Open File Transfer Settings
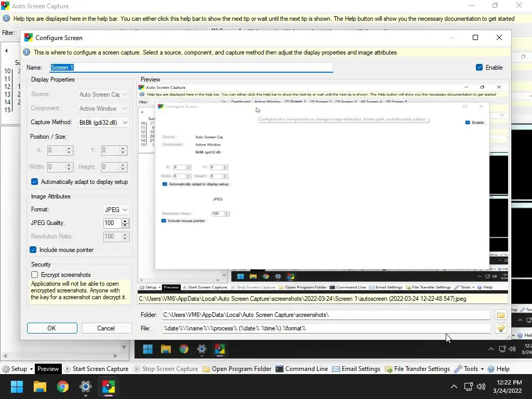Screen dimensions: 532x399 pyautogui.click(x=417, y=369)
